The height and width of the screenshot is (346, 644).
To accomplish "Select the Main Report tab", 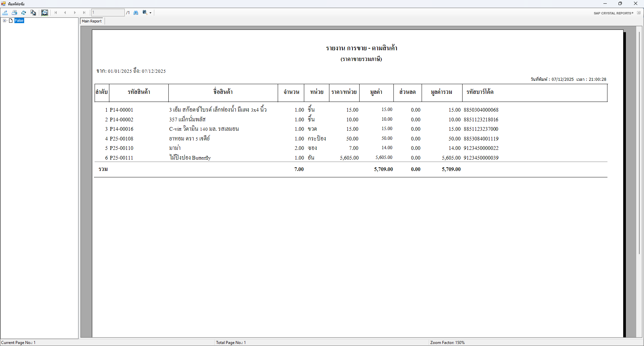I will tap(91, 21).
